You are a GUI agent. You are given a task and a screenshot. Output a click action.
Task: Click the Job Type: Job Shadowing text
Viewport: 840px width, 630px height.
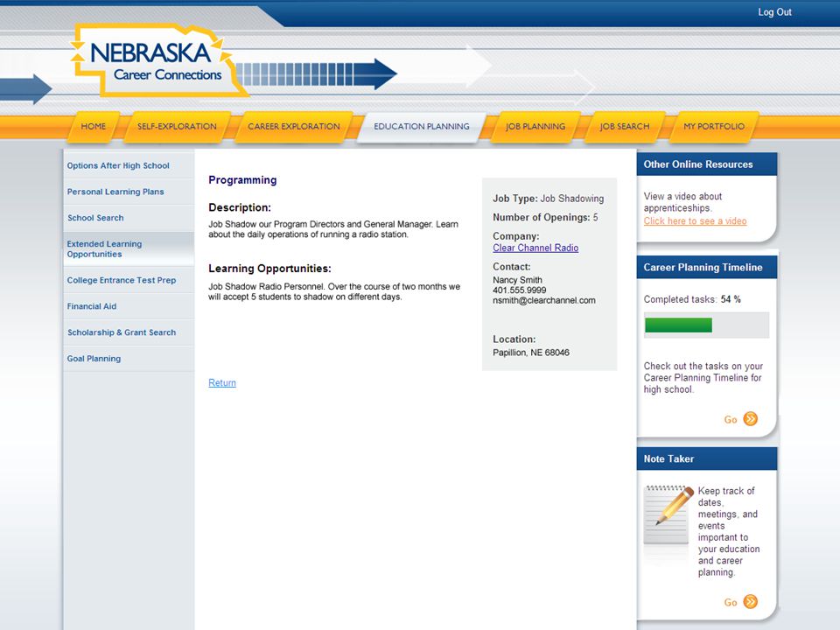pyautogui.click(x=548, y=199)
